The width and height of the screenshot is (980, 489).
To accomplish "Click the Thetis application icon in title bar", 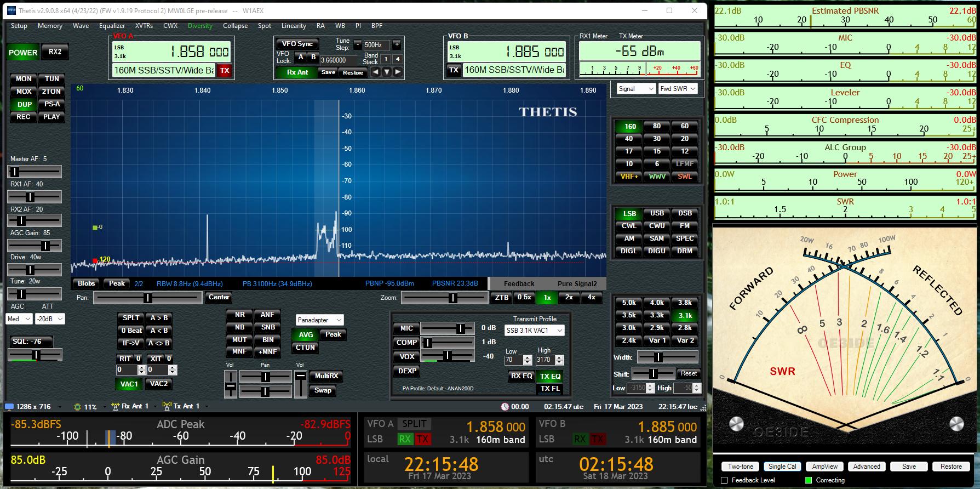I will (x=12, y=10).
